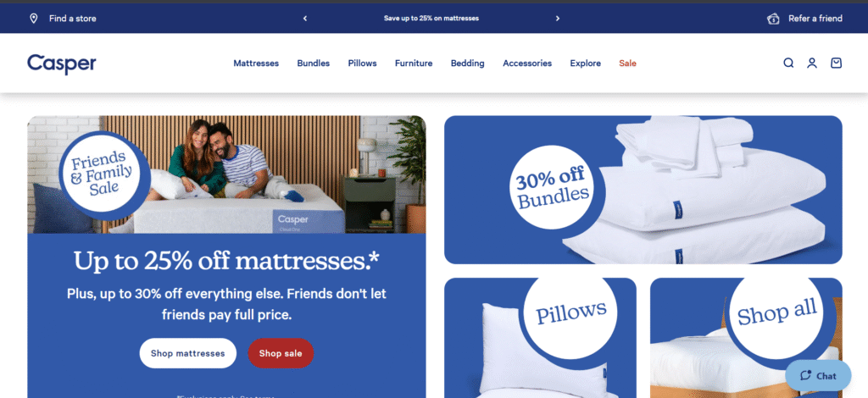Open the shopping cart icon
The image size is (868, 398).
(836, 63)
